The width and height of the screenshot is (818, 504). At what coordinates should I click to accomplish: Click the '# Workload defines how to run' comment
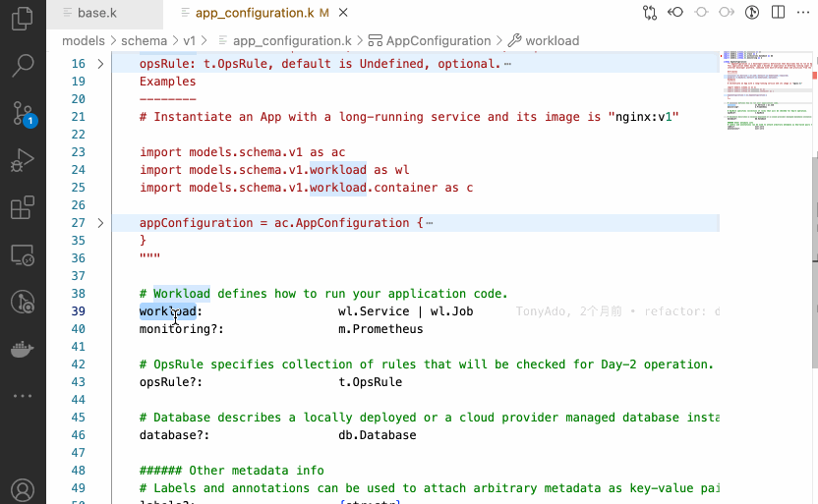point(323,294)
